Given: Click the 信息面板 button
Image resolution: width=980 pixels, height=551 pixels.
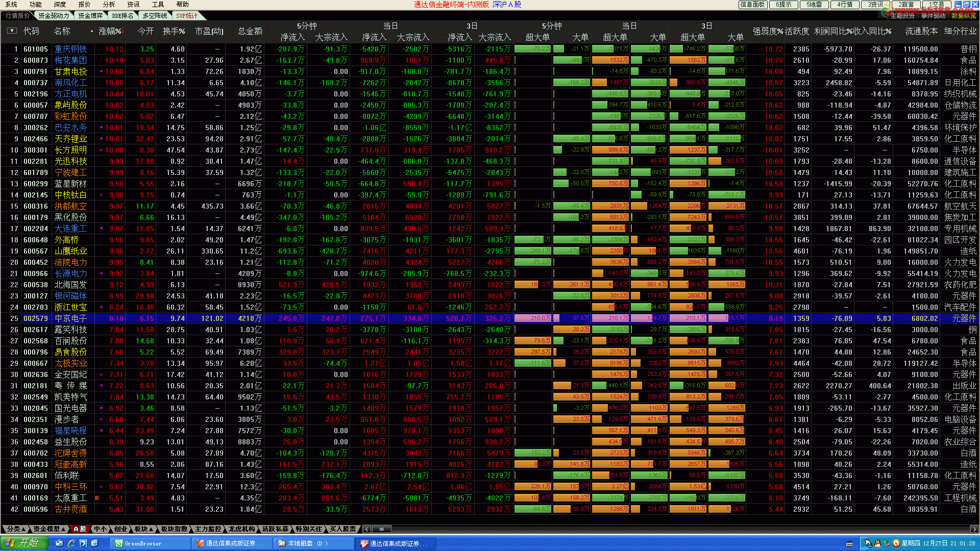Looking at the screenshot, I should click(752, 5).
